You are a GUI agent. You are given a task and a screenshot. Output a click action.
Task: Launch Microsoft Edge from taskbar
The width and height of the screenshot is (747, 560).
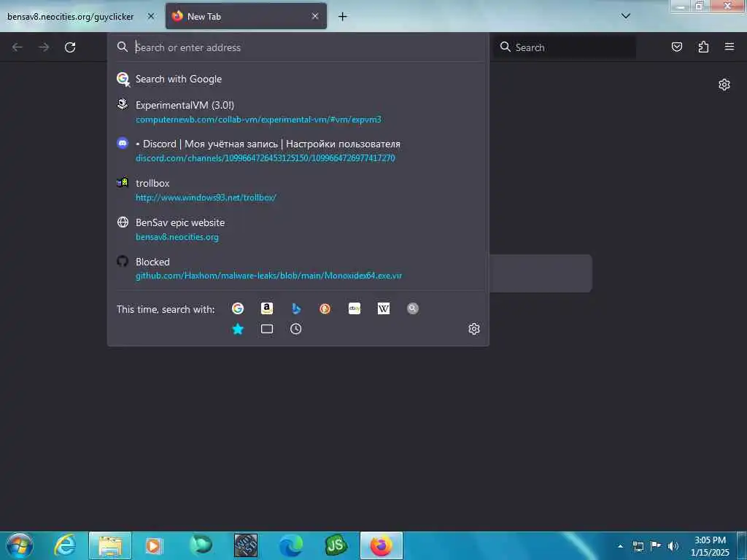pyautogui.click(x=290, y=545)
